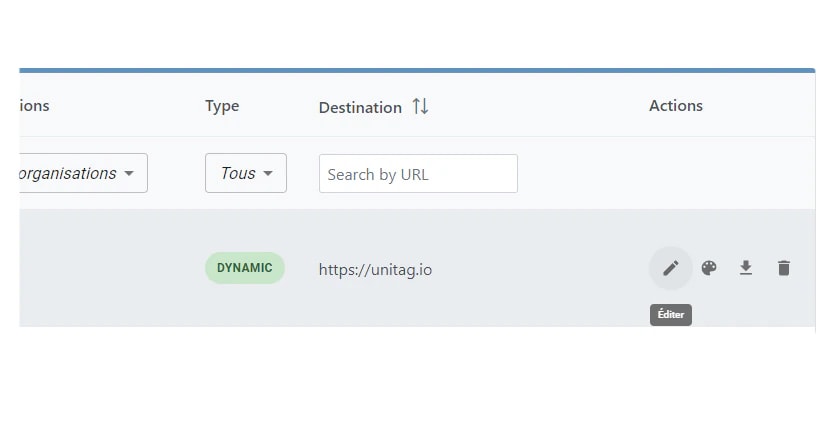Open the https://unitag.io destination link
The image size is (830, 427).
click(x=375, y=270)
